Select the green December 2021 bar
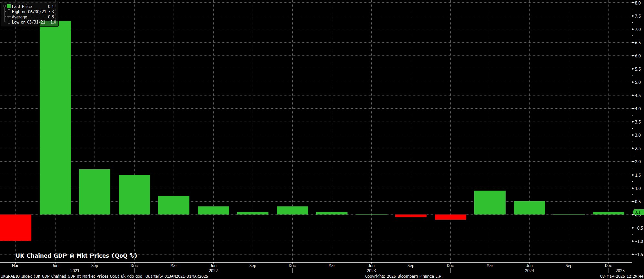 (x=134, y=194)
